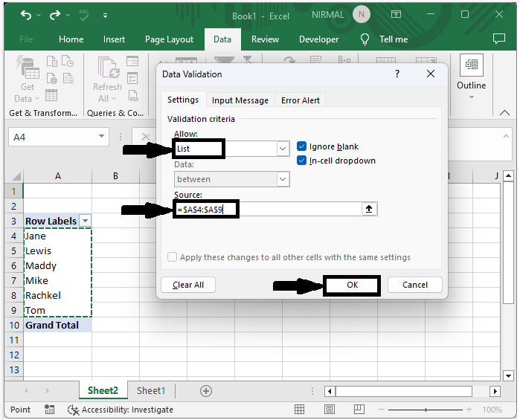Open the Row Labels filter dropdown
Viewport: 520px width, 420px height.
pos(85,221)
